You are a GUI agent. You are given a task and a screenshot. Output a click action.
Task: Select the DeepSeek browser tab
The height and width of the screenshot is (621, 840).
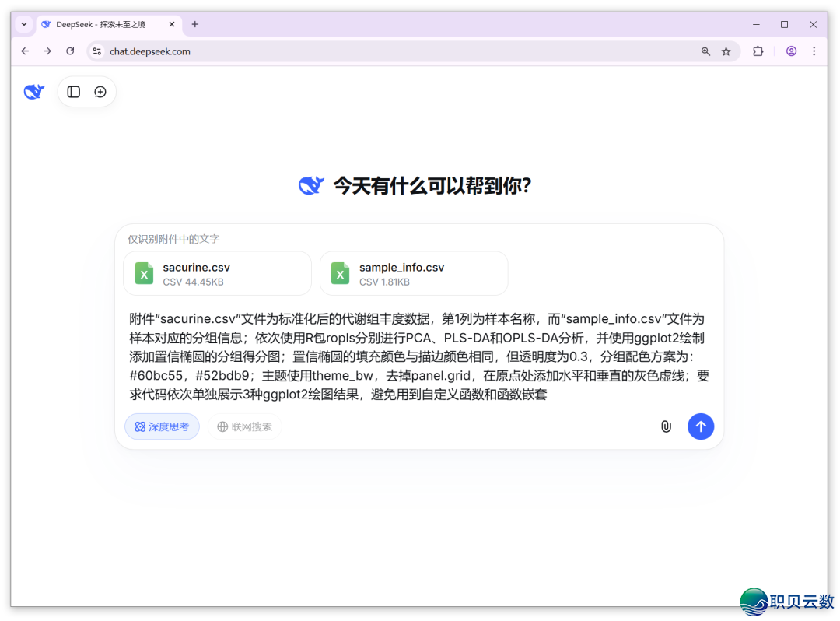[x=101, y=24]
